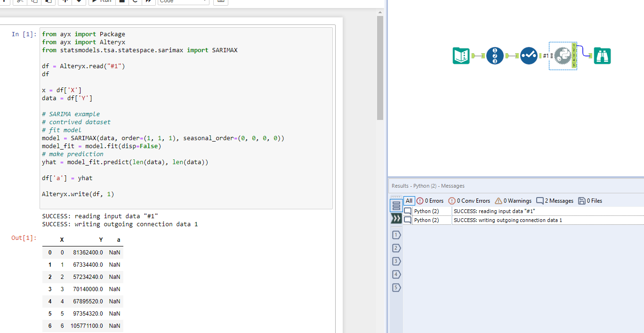
Task: Select the Record ID tool on canvas
Action: pos(495,56)
